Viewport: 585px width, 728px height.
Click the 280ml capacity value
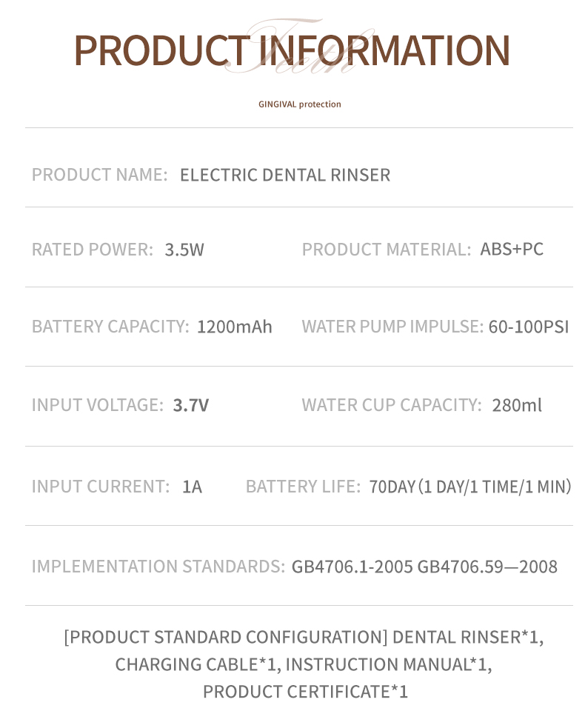coord(516,405)
